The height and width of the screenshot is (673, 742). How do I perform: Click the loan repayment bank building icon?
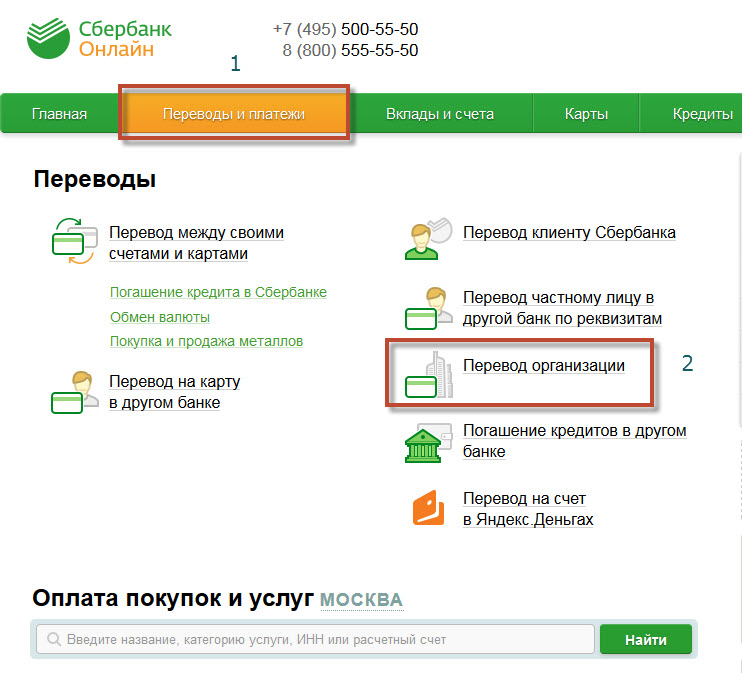(x=427, y=442)
